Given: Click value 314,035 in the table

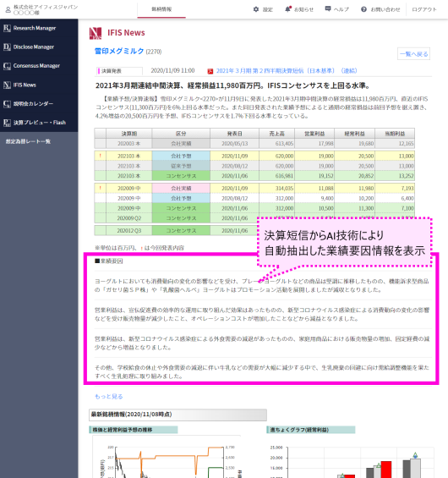Looking at the screenshot, I should coord(285,189).
